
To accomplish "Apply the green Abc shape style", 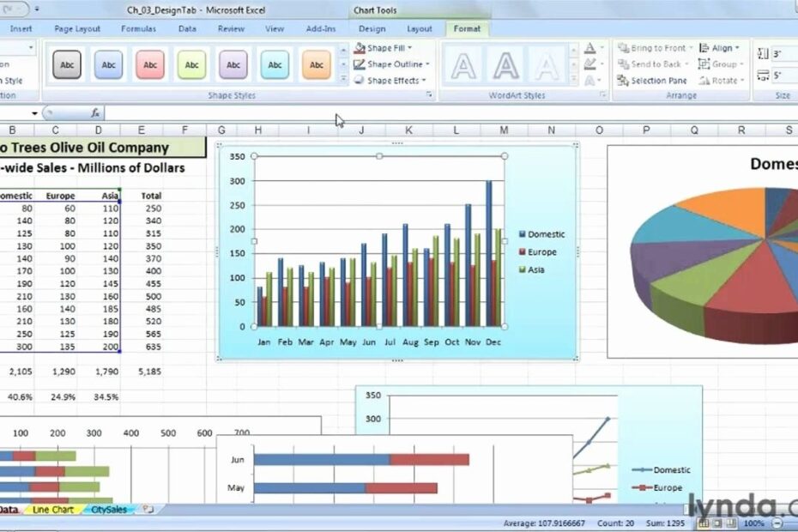I will point(191,64).
